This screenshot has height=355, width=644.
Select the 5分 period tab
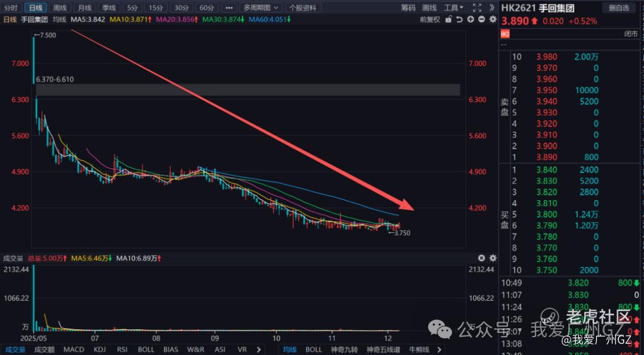coord(132,7)
